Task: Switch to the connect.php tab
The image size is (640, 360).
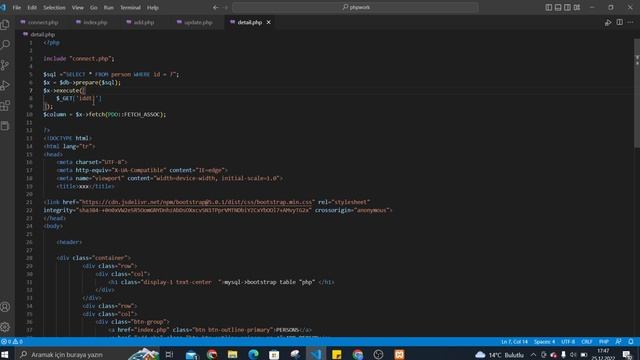Action: pyautogui.click(x=43, y=22)
